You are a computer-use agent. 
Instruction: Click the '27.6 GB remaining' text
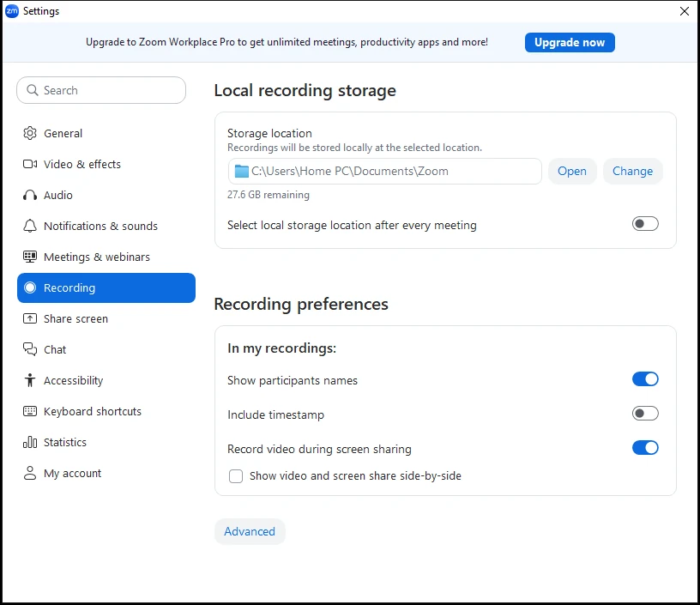point(269,195)
